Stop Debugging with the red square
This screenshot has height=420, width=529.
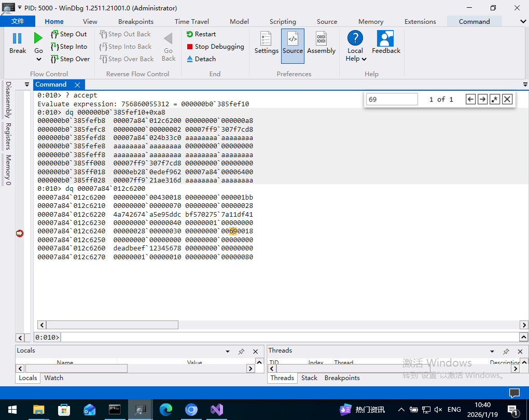215,47
